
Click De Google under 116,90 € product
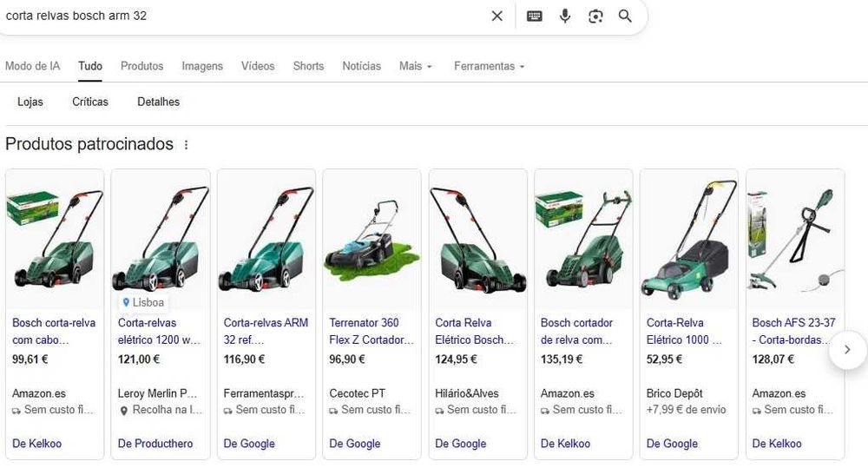(x=249, y=444)
